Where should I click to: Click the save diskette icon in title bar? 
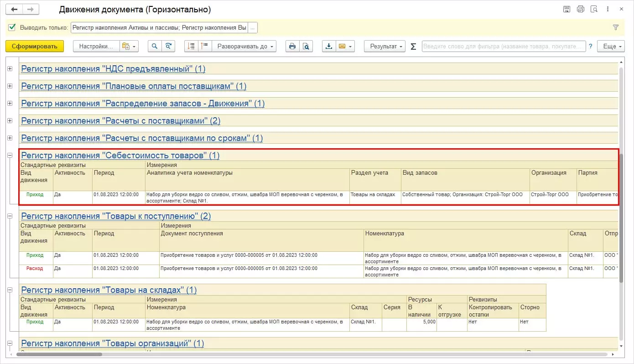pos(567,9)
